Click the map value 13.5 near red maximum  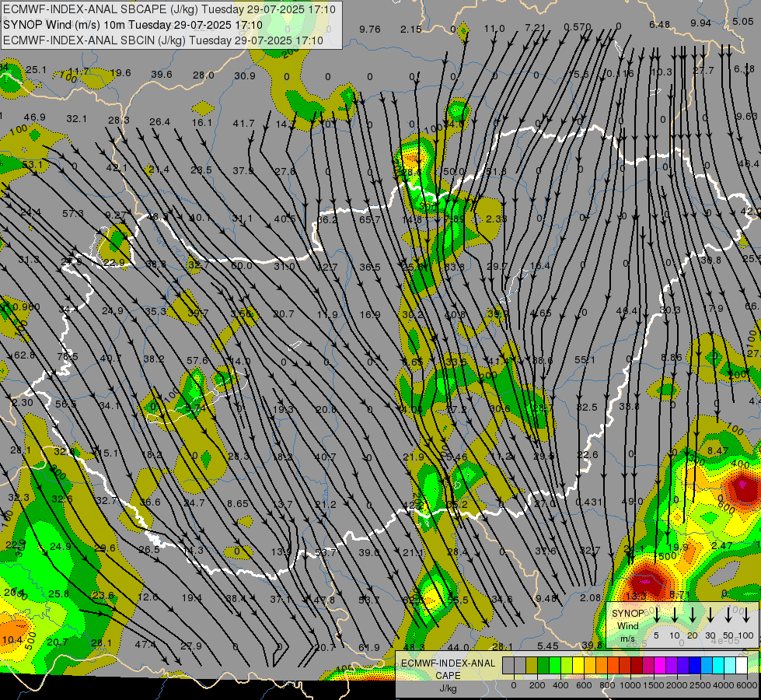[637, 596]
